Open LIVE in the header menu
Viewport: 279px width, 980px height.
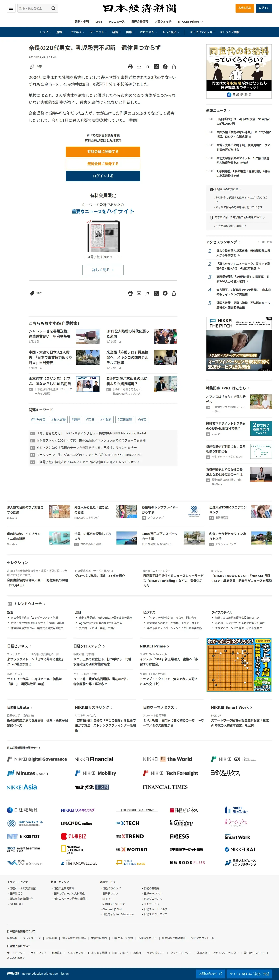click(x=99, y=22)
